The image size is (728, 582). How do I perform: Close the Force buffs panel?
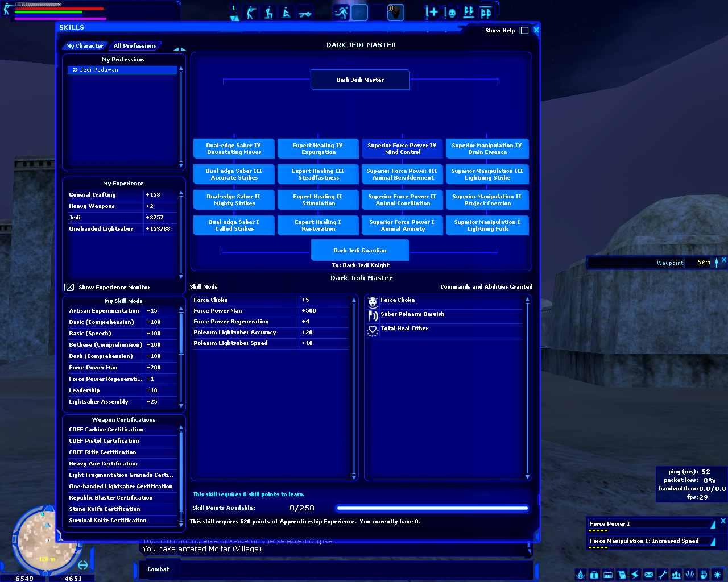723,521
